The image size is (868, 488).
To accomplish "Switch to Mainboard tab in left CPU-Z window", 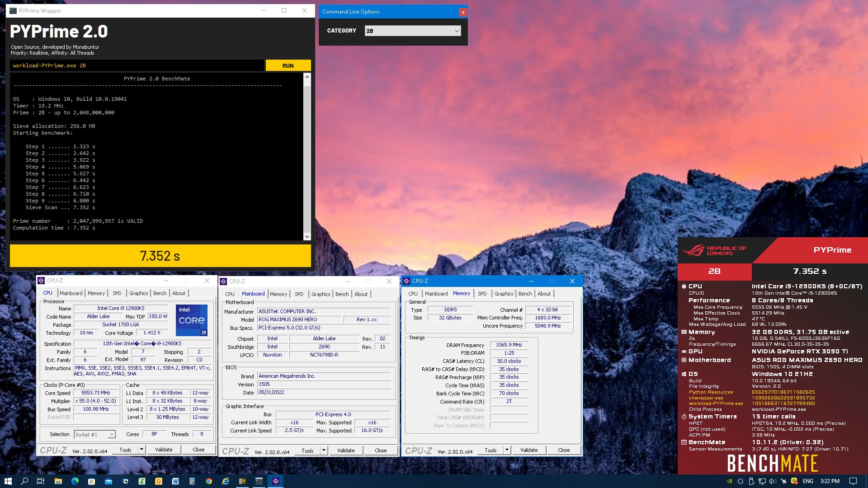I will [x=71, y=293].
